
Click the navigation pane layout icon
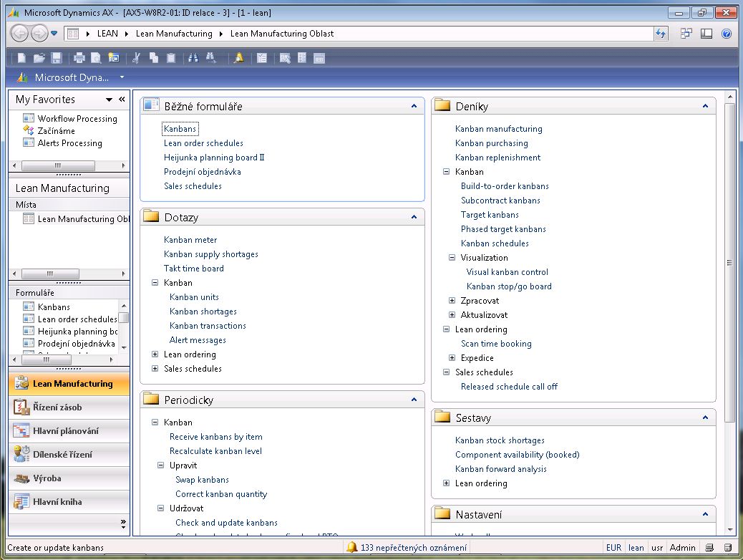coord(706,33)
